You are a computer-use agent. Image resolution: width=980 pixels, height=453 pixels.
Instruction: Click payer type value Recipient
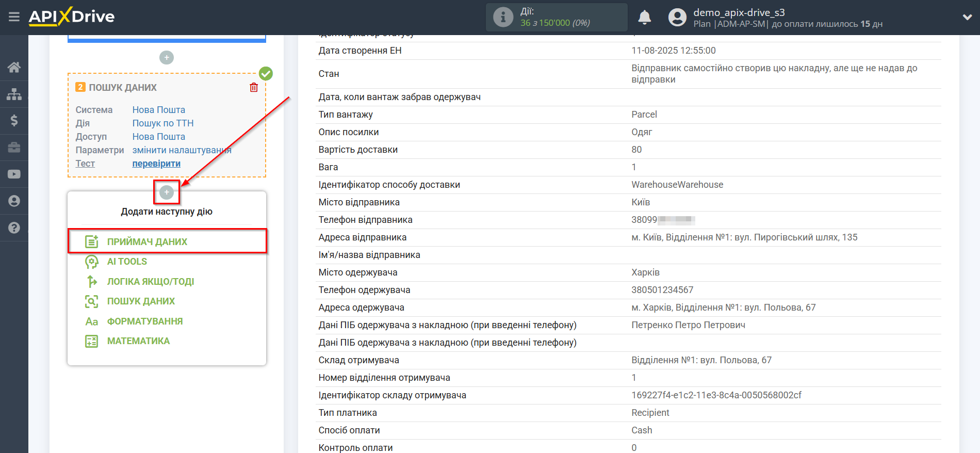tap(650, 413)
